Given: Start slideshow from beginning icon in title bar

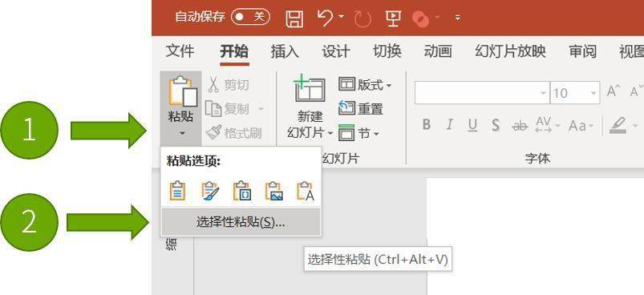Looking at the screenshot, I should pos(393,18).
